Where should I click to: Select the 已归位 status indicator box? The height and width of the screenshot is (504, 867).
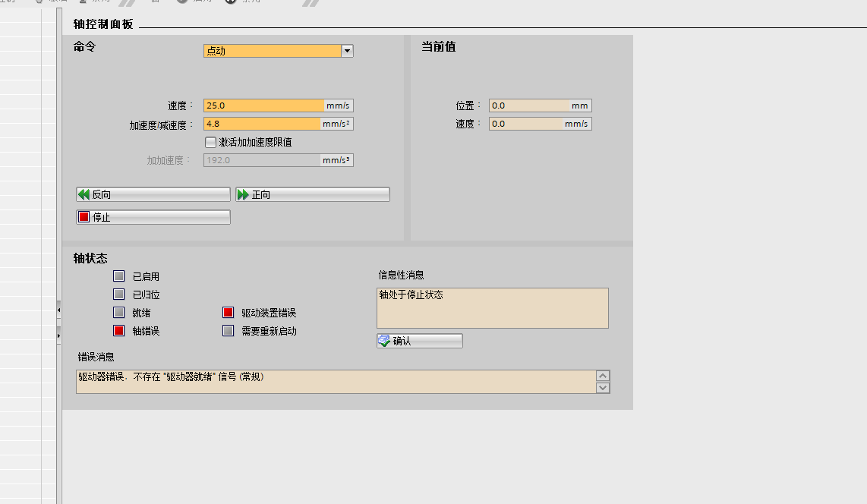(118, 295)
